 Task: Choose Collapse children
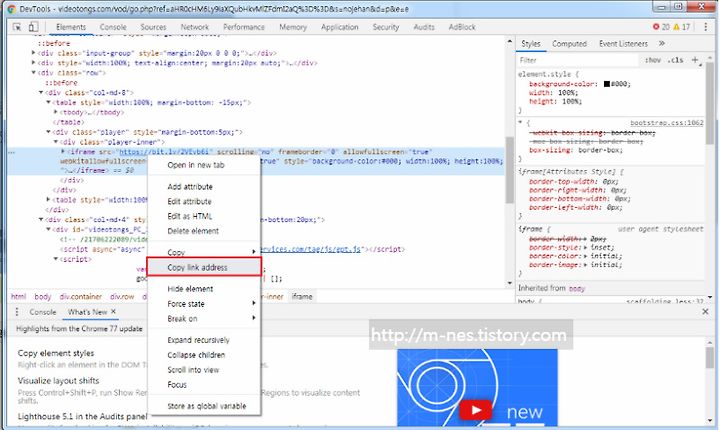click(204, 355)
